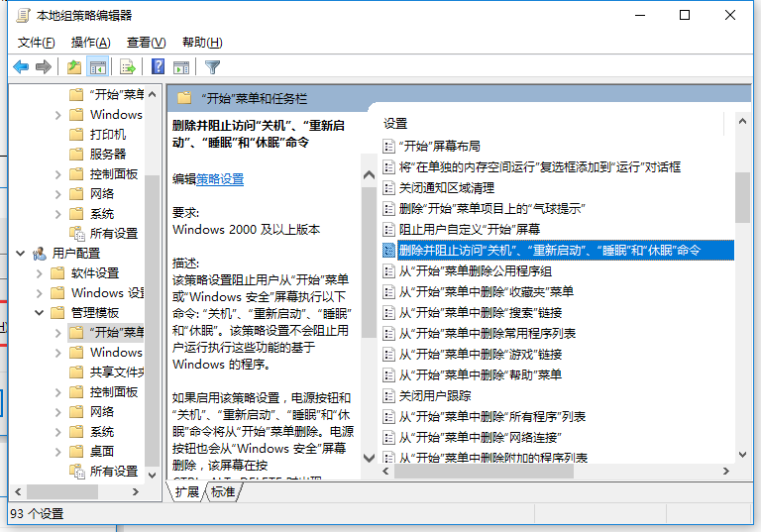Click the up one level folder icon
761x532 pixels.
pos(74,67)
